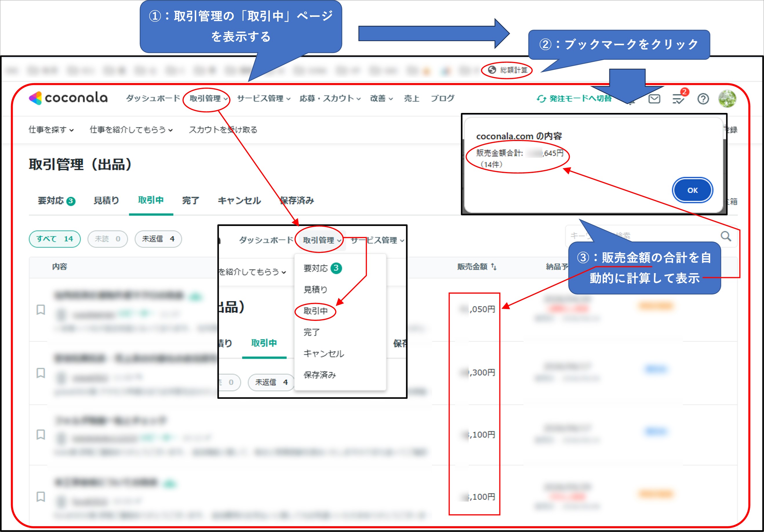Click the 販売金額合計 text in dialog
764x532 pixels.
click(519, 153)
